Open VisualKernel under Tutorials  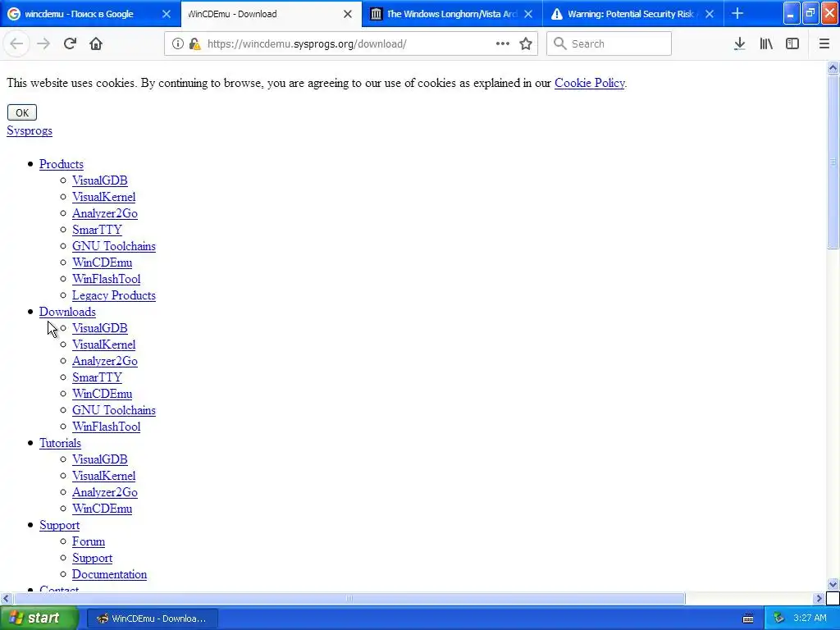104,476
